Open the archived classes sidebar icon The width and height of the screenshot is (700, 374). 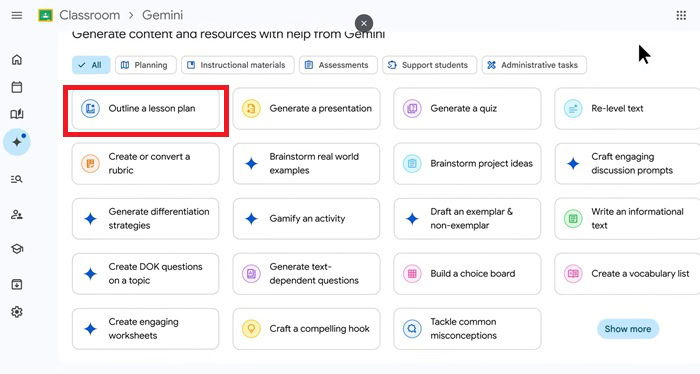coord(17,284)
